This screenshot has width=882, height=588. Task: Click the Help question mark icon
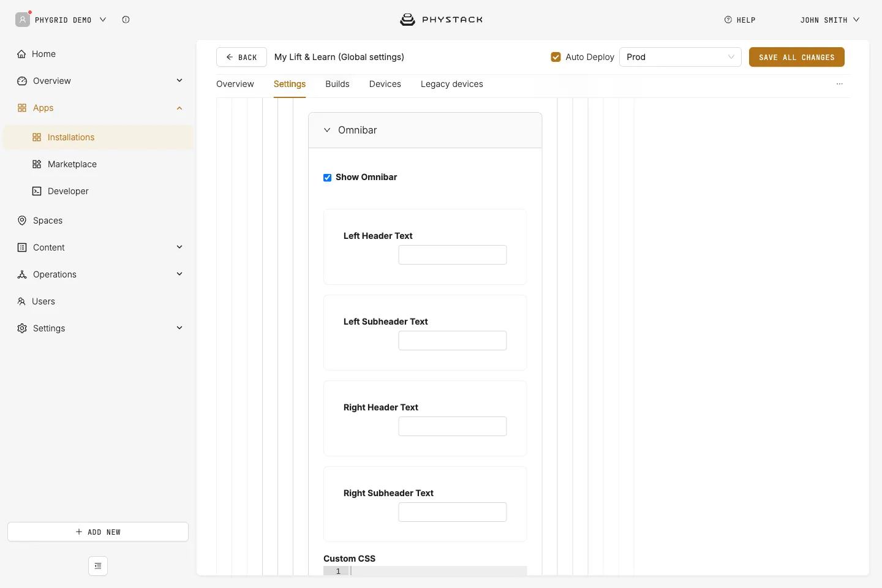pos(728,20)
